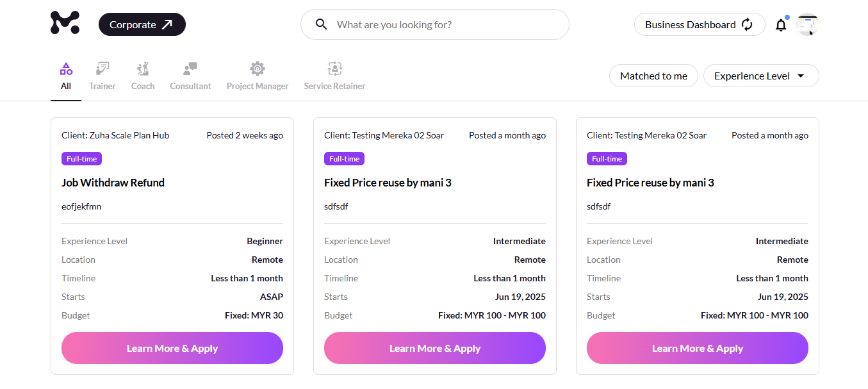Click Full-time tag on Zuha card
The image size is (868, 389).
[81, 158]
